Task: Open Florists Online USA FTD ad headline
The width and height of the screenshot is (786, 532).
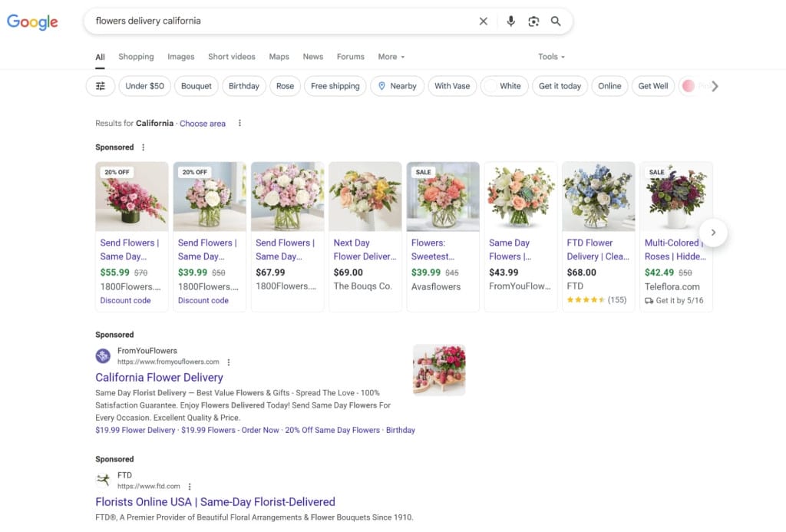Action: (215, 501)
